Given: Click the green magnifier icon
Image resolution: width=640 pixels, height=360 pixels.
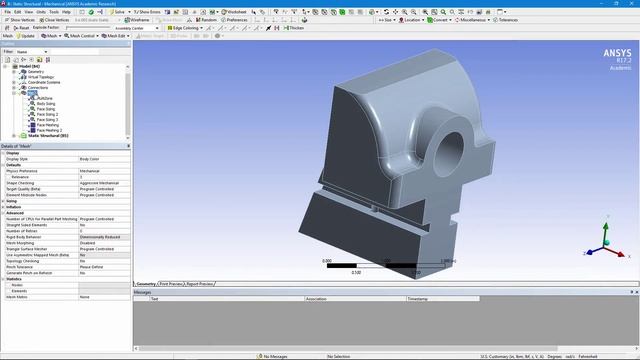Looking at the screenshot, I should tap(443, 12).
